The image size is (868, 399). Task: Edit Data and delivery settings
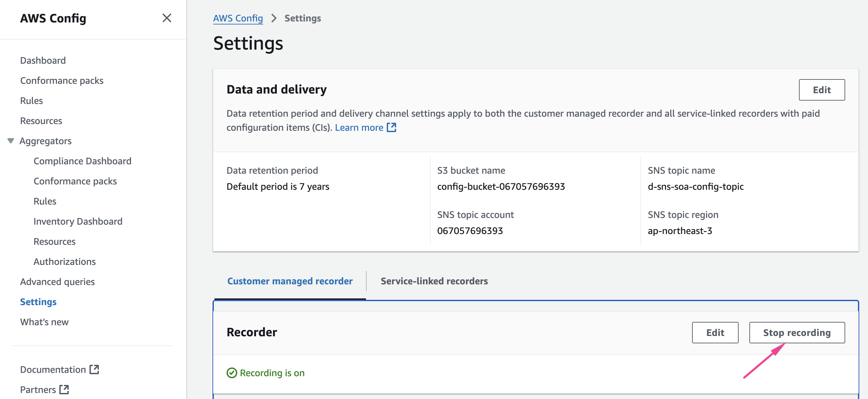point(821,90)
